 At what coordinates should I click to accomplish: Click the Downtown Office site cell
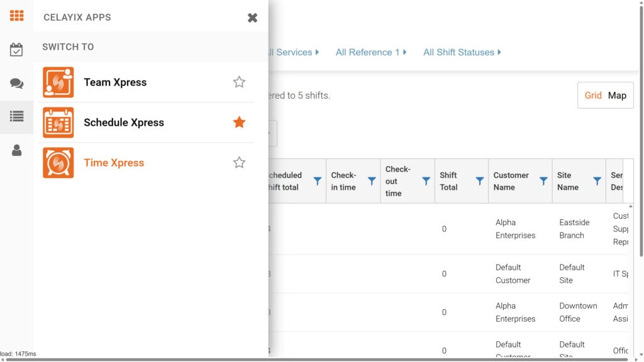(578, 312)
